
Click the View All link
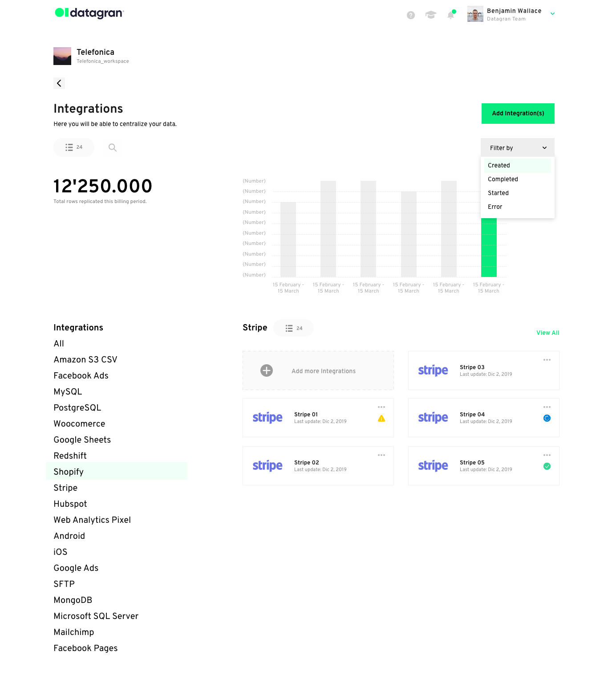pyautogui.click(x=548, y=333)
